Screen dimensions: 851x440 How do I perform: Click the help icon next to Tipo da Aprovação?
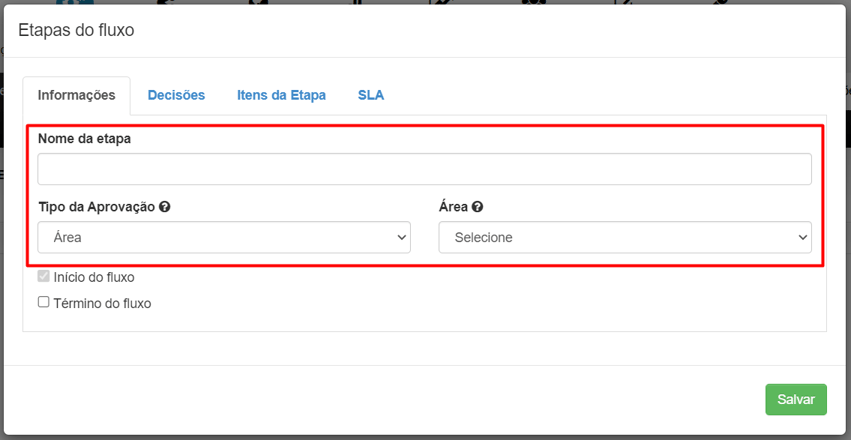pyautogui.click(x=164, y=207)
